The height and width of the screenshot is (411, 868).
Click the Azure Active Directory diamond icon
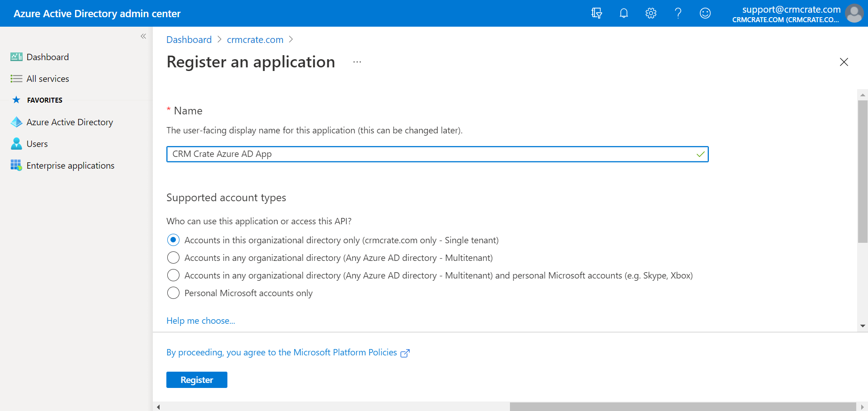tap(16, 122)
